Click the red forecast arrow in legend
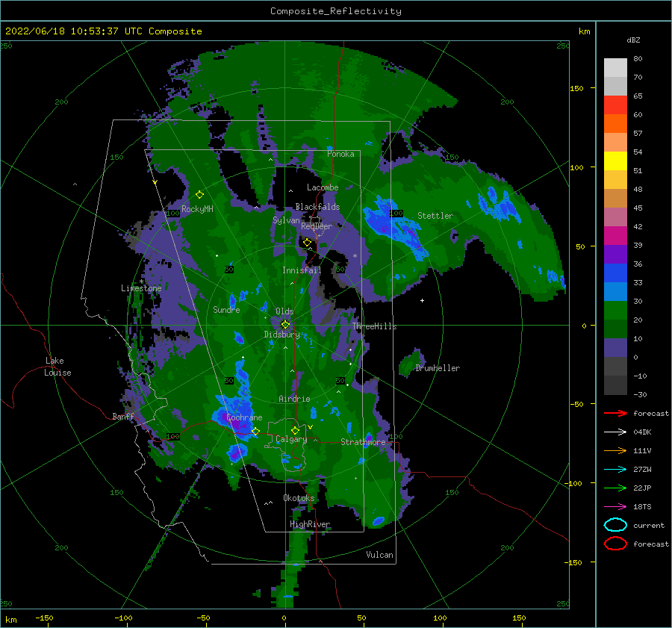The image size is (672, 628). click(615, 413)
